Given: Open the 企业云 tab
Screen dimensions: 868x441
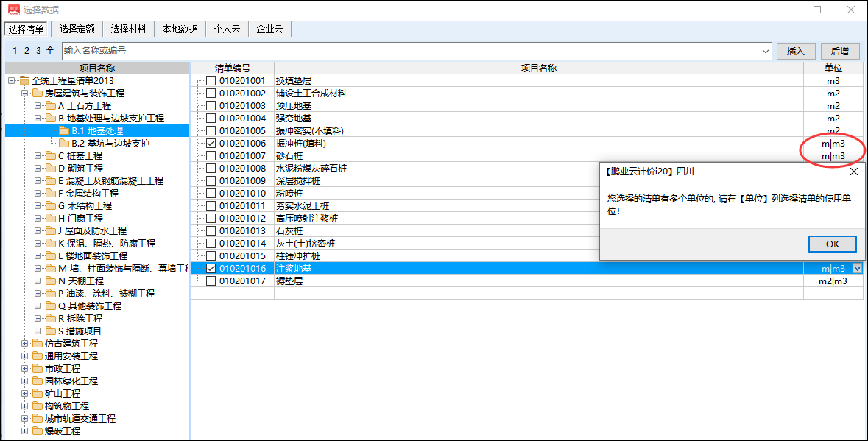Looking at the screenshot, I should [x=269, y=29].
